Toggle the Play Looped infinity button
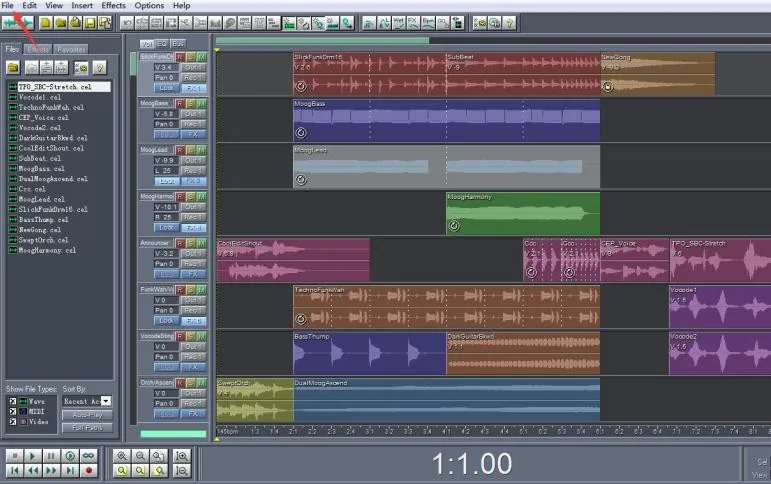This screenshot has height=484, width=771. point(88,455)
